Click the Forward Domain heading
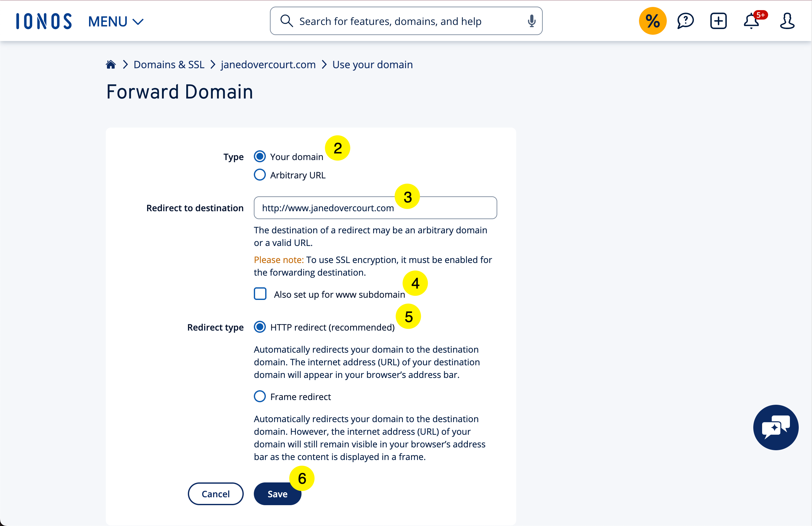Image resolution: width=812 pixels, height=526 pixels. 179,92
